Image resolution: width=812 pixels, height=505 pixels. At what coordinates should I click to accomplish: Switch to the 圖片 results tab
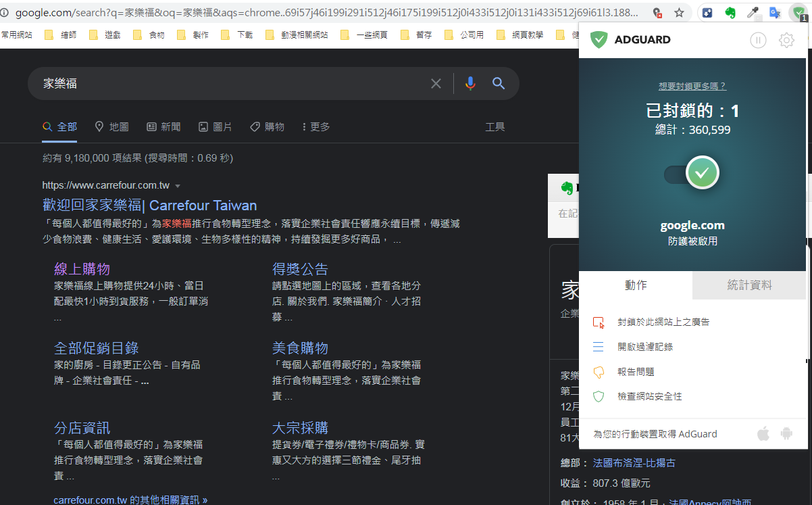click(x=215, y=126)
